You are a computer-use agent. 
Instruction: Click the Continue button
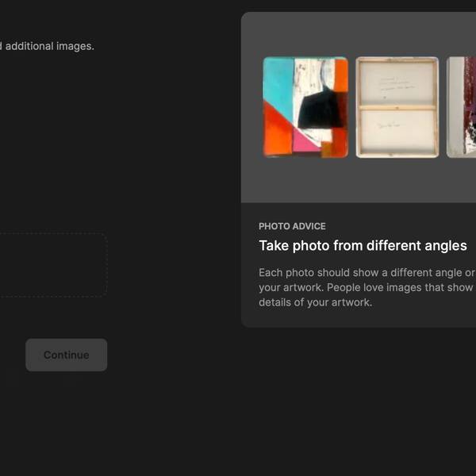(x=66, y=355)
